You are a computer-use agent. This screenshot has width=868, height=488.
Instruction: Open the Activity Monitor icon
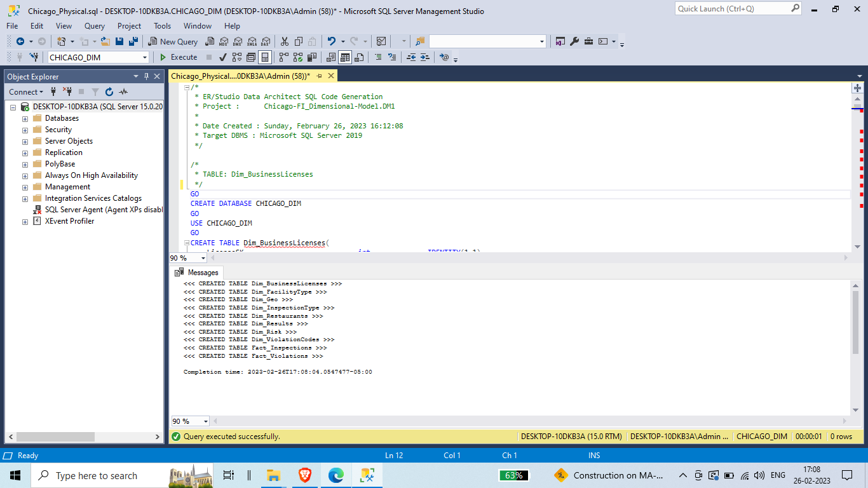click(x=381, y=41)
